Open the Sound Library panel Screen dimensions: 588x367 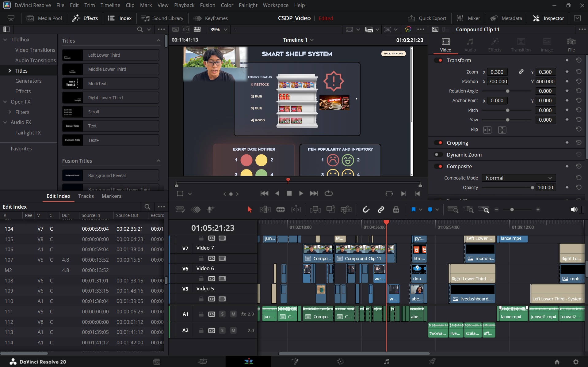tap(162, 18)
